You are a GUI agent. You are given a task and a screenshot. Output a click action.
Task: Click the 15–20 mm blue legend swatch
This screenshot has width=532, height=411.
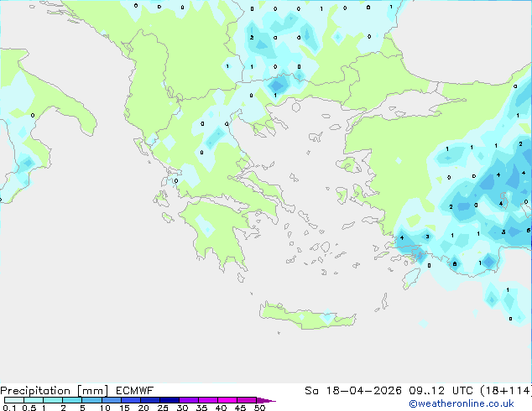pyautogui.click(x=131, y=400)
